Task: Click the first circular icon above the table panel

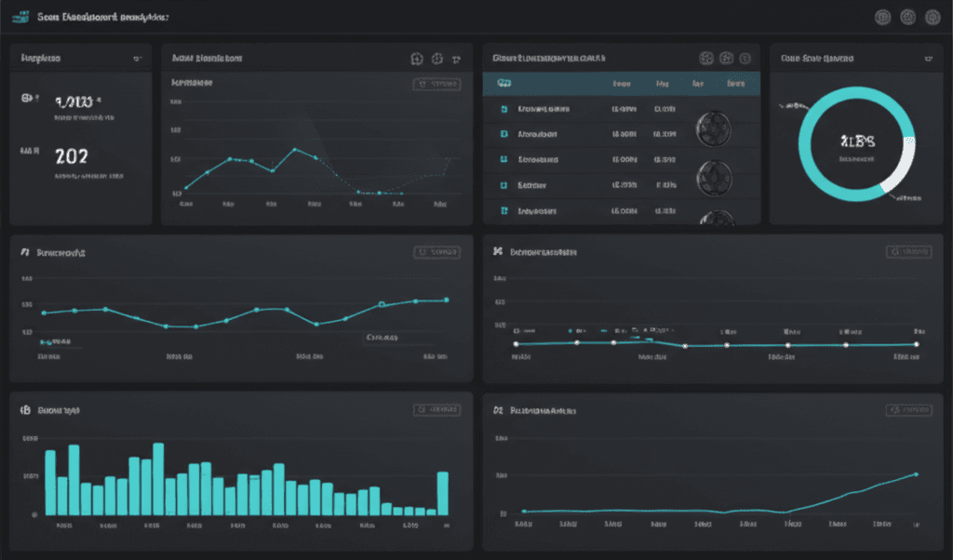Action: pyautogui.click(x=705, y=58)
